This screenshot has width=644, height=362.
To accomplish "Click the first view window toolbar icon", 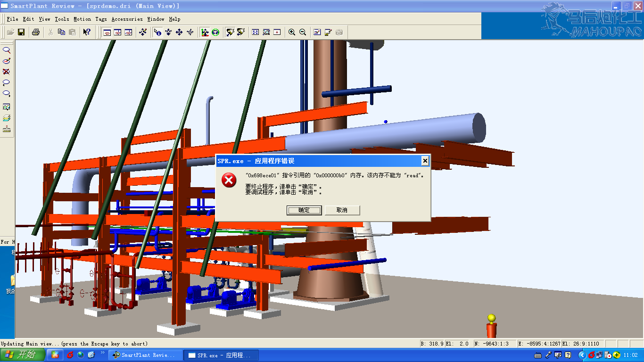I will pyautogui.click(x=107, y=32).
